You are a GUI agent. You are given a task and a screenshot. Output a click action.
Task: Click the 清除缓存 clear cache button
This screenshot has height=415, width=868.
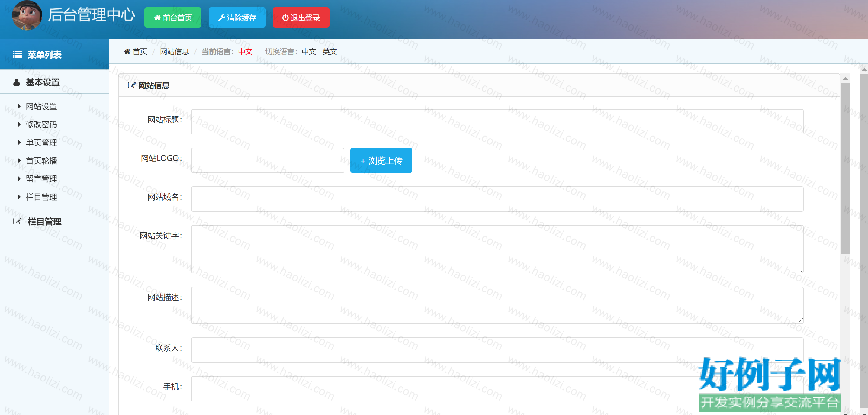237,18
